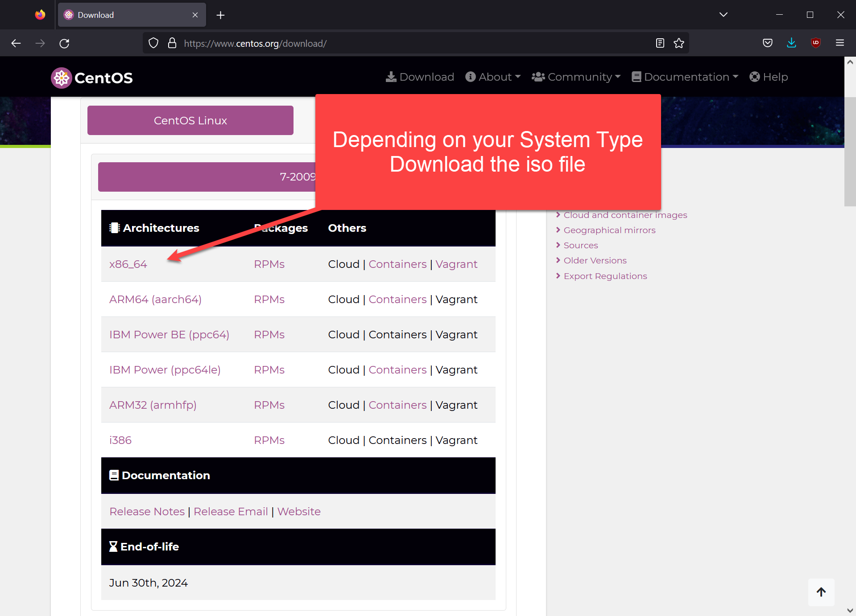This screenshot has height=616, width=856.
Task: Open the Download navigation menu item
Action: 420,77
